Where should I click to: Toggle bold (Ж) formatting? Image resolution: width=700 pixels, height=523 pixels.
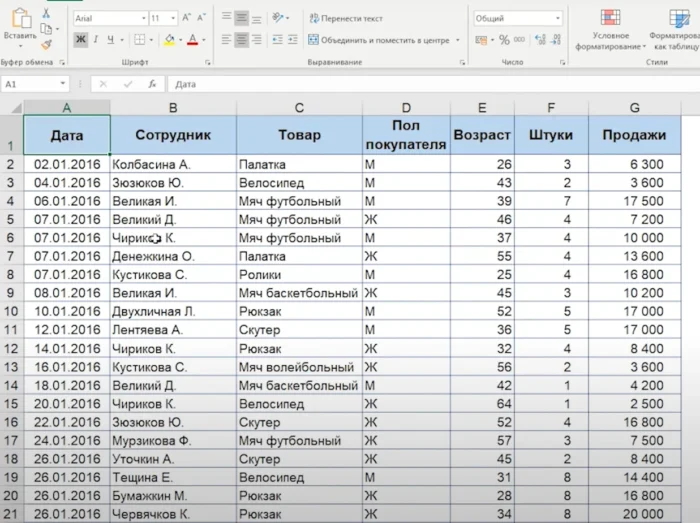pyautogui.click(x=80, y=40)
